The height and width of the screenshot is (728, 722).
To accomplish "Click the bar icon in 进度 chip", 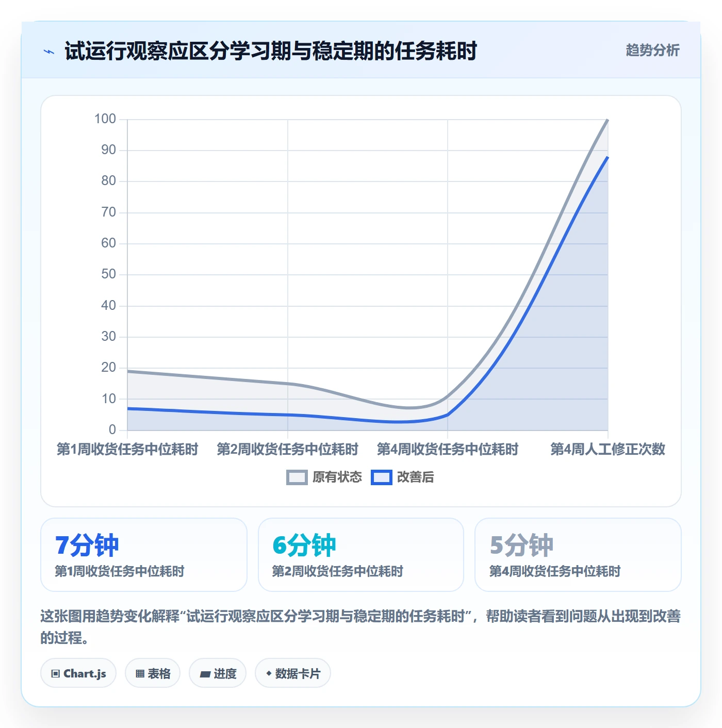I will [205, 674].
